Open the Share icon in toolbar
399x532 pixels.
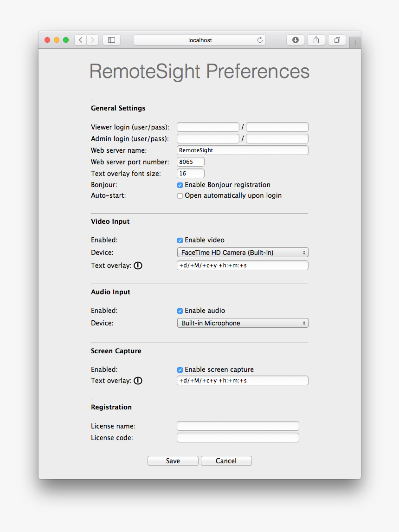pos(316,40)
